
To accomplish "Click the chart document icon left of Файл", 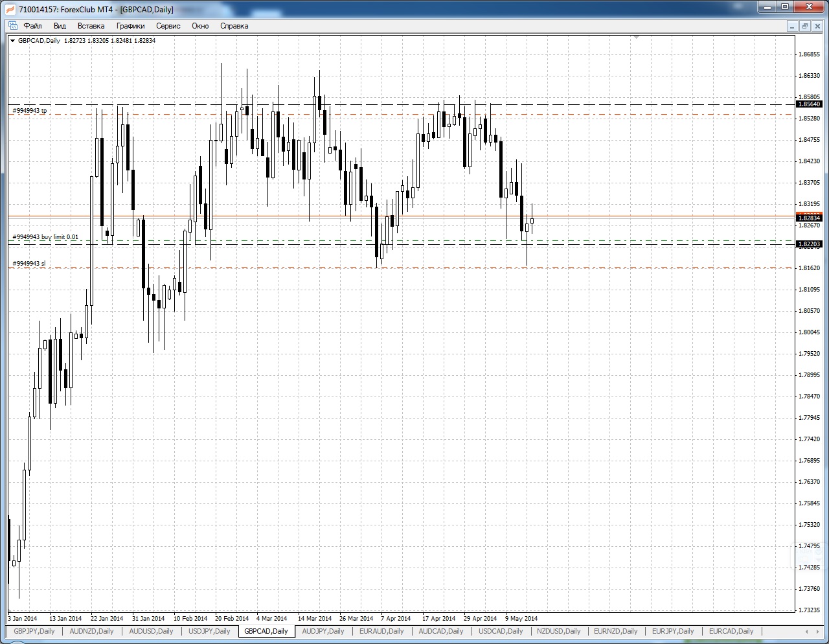I will (x=12, y=26).
